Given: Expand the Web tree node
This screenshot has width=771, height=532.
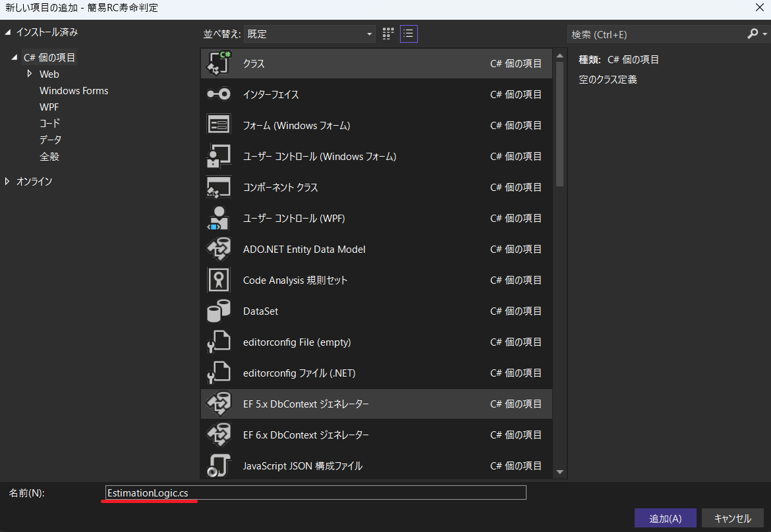Looking at the screenshot, I should pyautogui.click(x=30, y=74).
